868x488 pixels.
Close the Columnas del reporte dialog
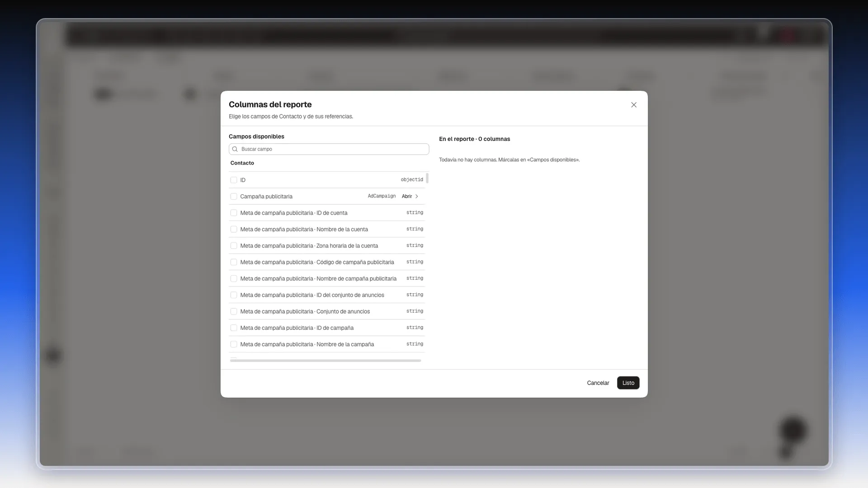pyautogui.click(x=634, y=105)
